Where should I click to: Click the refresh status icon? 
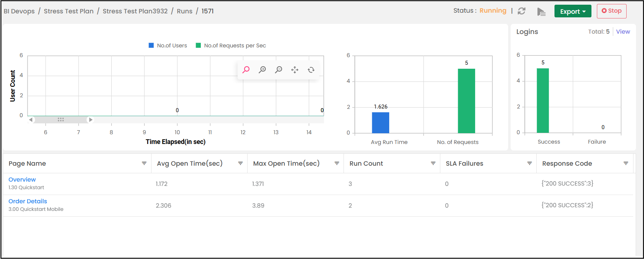(x=522, y=11)
